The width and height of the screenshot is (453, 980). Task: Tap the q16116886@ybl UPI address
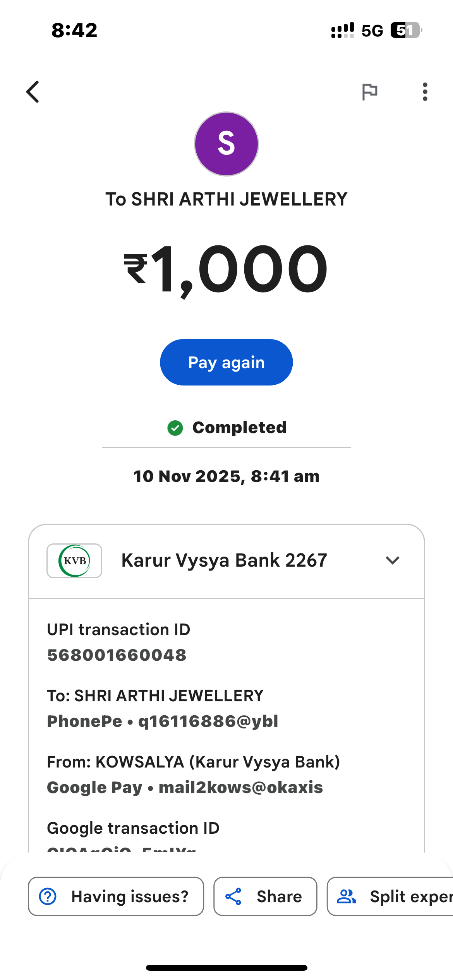tap(208, 721)
